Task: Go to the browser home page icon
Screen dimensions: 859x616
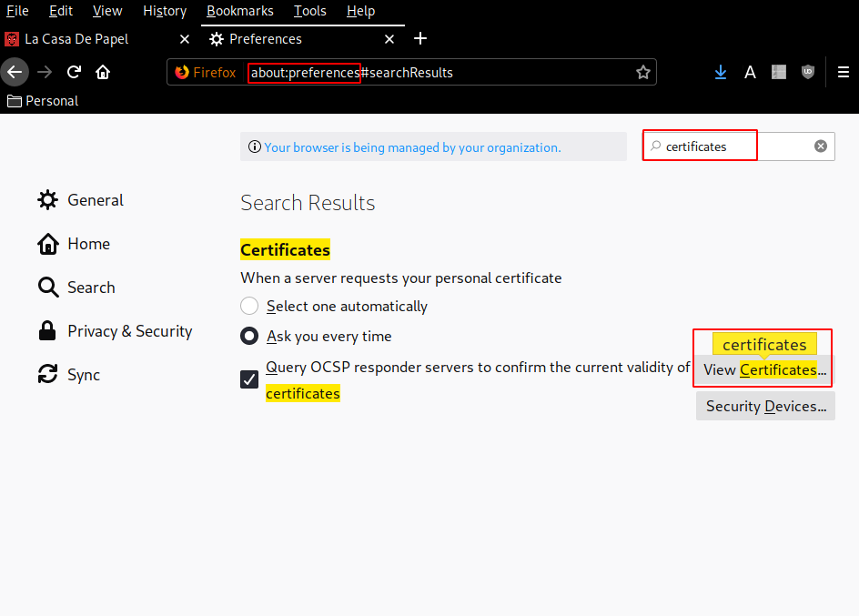Action: [103, 72]
